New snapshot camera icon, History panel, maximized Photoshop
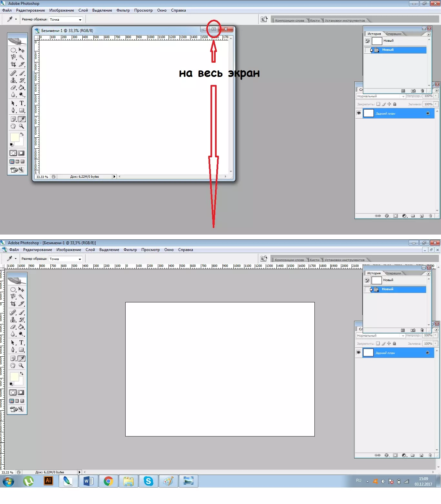441x504 pixels. point(413,330)
